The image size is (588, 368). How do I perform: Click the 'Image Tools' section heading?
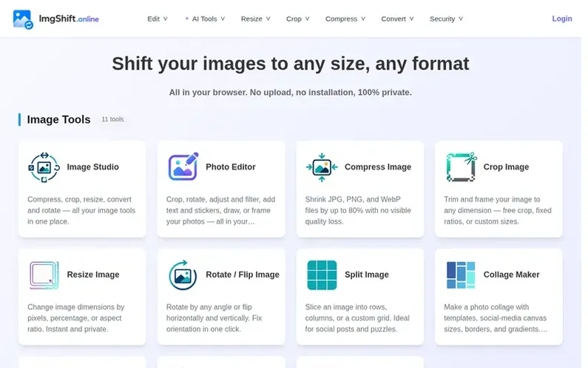click(59, 119)
